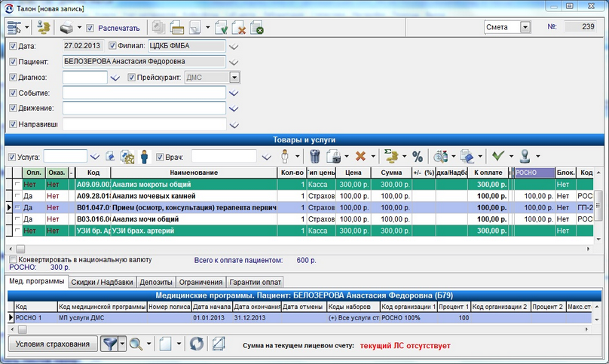Click the printer icon in top toolbar
Image resolution: width=609 pixels, height=364 pixels.
(66, 28)
